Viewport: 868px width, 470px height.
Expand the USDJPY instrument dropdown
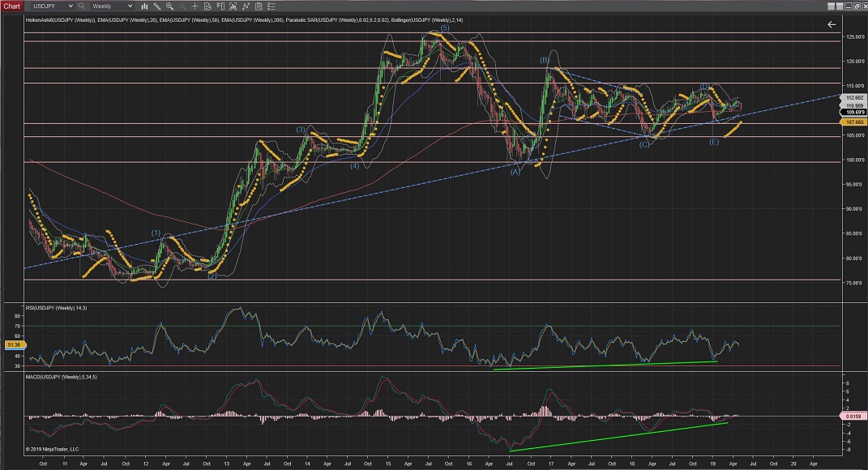pos(71,6)
